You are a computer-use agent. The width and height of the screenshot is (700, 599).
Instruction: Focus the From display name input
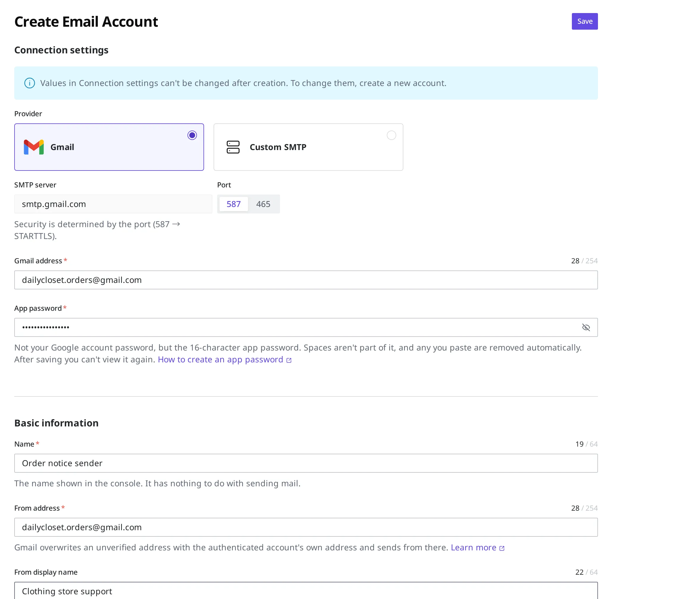coord(306,591)
